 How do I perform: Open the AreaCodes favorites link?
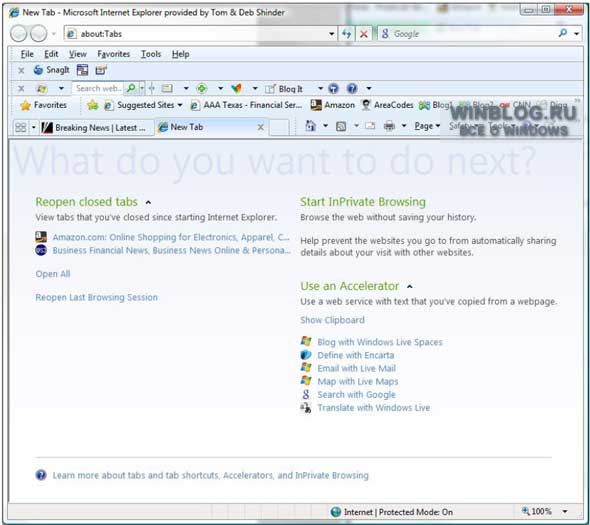[387, 105]
